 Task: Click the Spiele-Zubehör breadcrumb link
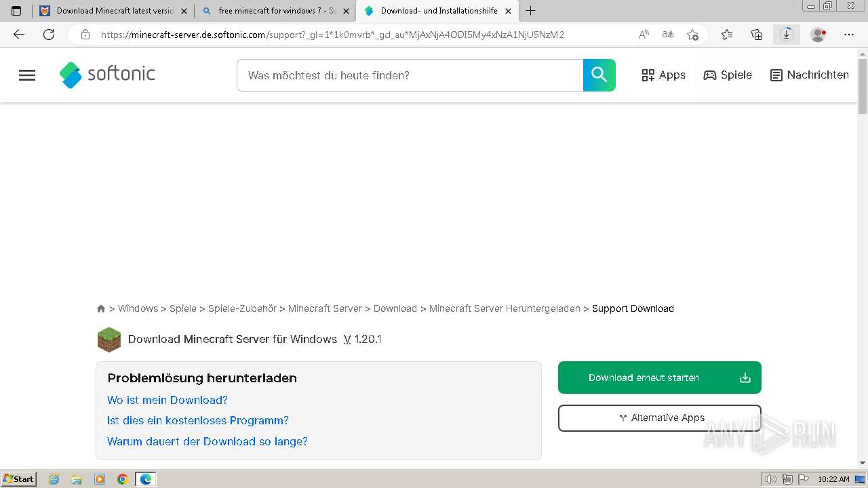click(242, 308)
